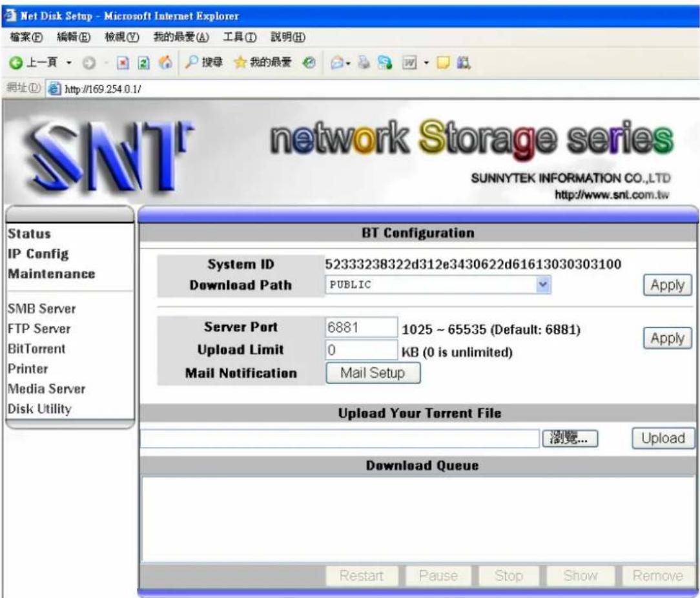Click the yellow note toolbar icon

click(443, 63)
